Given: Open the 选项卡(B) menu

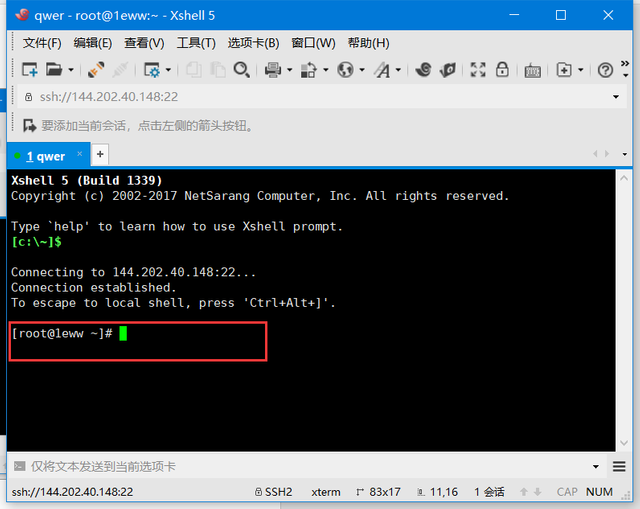Looking at the screenshot, I should point(253,43).
